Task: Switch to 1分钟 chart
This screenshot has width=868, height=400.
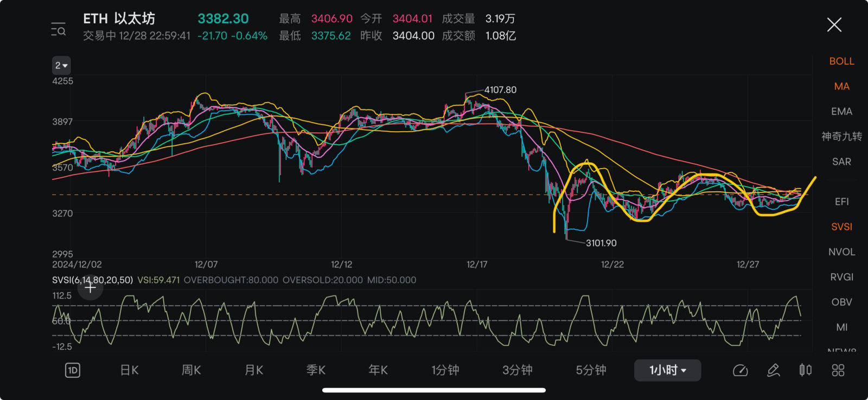Action: click(x=445, y=370)
